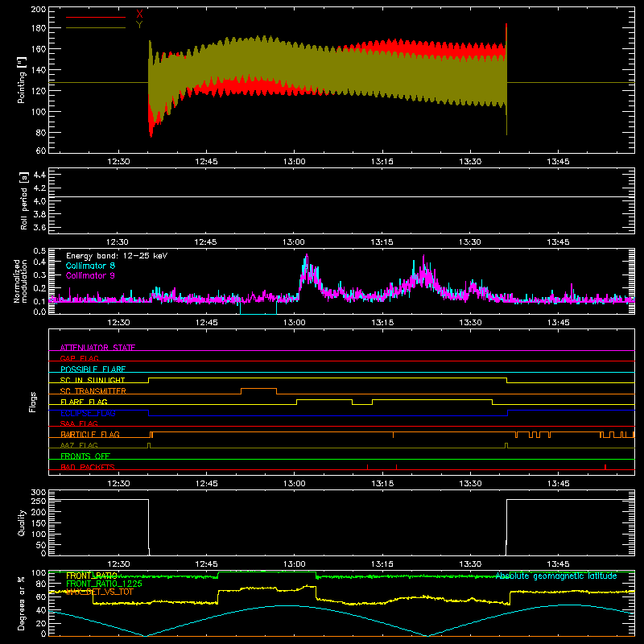The image size is (644, 644).
Task: Select the magenta 'Collimator 9' legend entry
Action: coord(90,275)
